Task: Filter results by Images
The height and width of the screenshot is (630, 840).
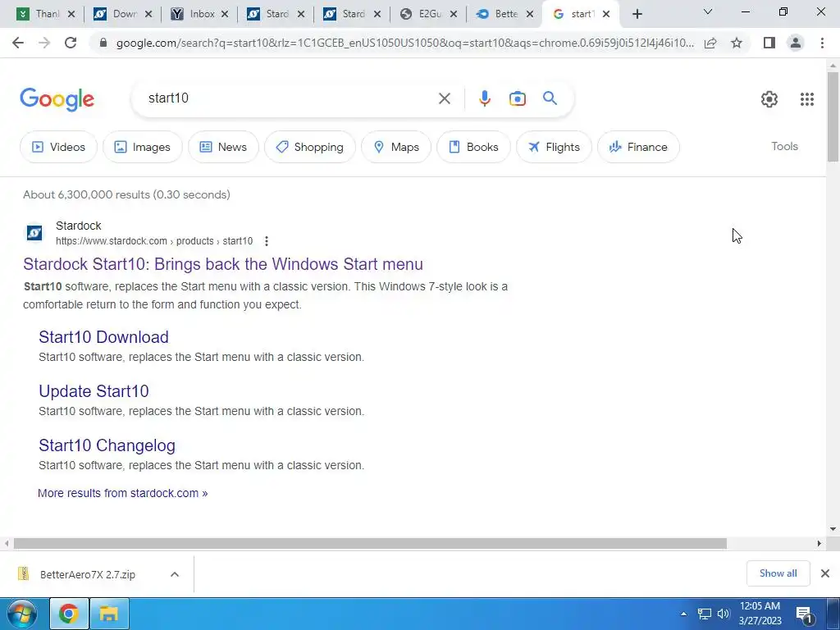Action: (x=143, y=147)
